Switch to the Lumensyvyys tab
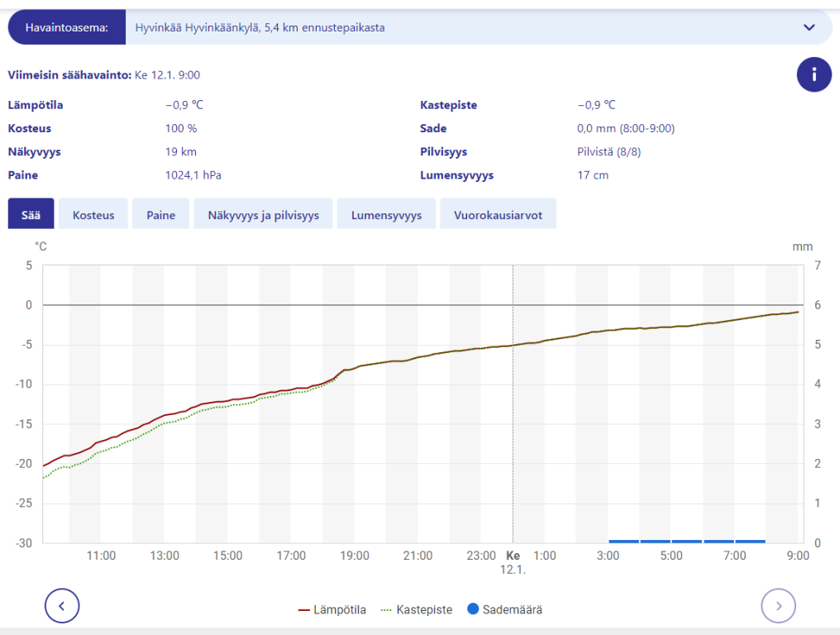The height and width of the screenshot is (635, 840). click(x=386, y=215)
